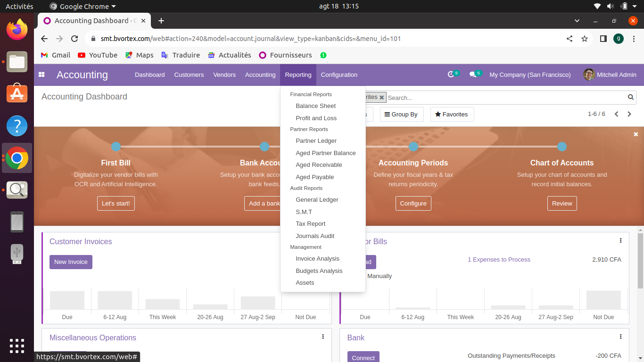The height and width of the screenshot is (362, 644).
Task: Expand the Group By dropdown
Action: (402, 114)
